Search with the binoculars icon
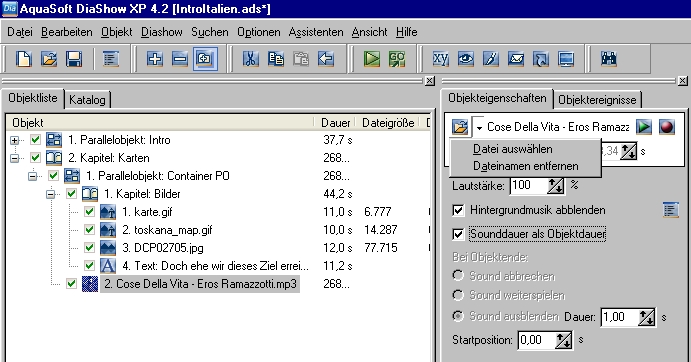Image resolution: width=691 pixels, height=362 pixels. [x=609, y=59]
